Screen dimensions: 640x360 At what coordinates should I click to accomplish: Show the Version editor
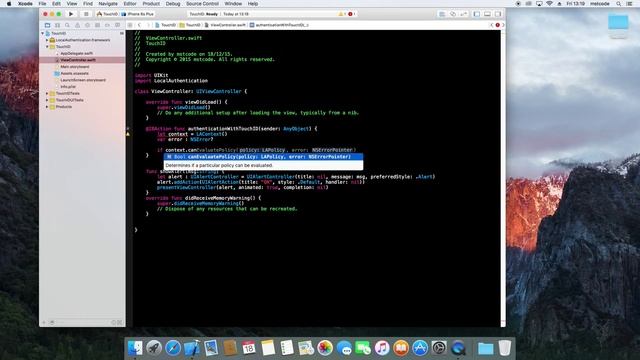(464, 14)
